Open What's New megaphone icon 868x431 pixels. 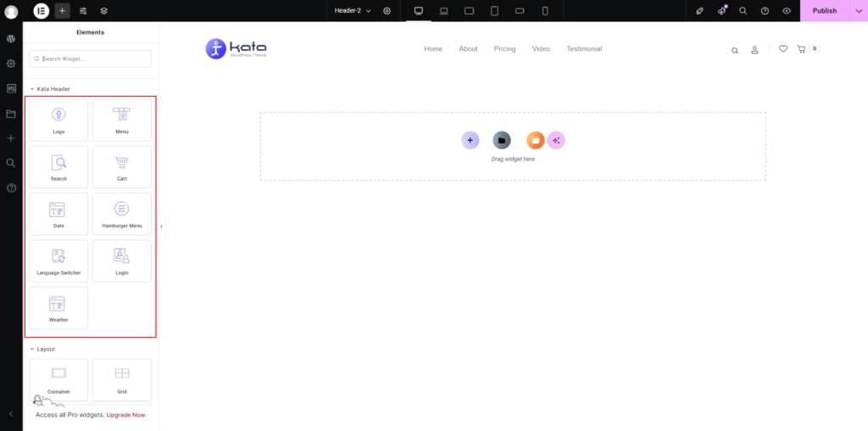pyautogui.click(x=722, y=11)
